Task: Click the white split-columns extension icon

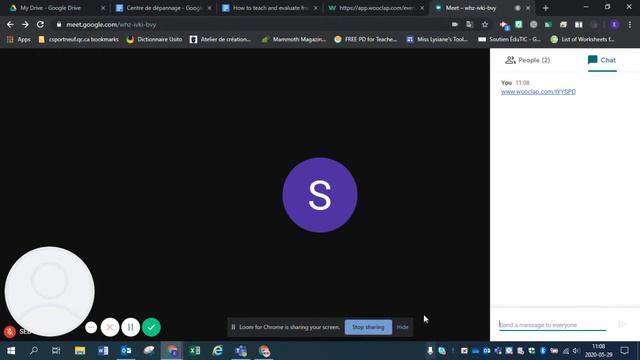Action: [578, 24]
